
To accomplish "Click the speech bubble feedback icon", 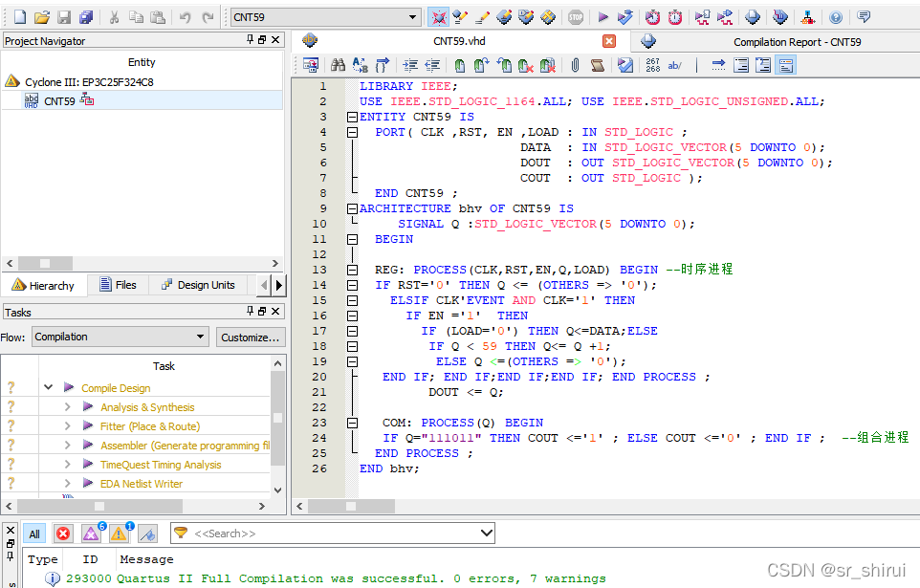I will tap(864, 17).
